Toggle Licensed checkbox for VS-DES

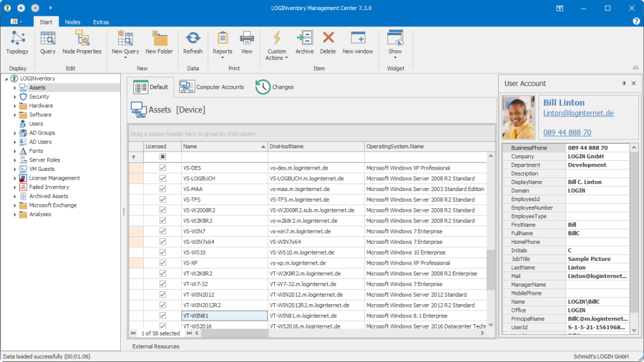(163, 168)
